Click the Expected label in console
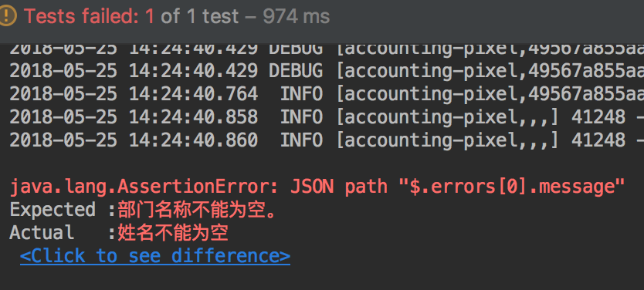Screen dimensions: 644x290 pos(53,210)
